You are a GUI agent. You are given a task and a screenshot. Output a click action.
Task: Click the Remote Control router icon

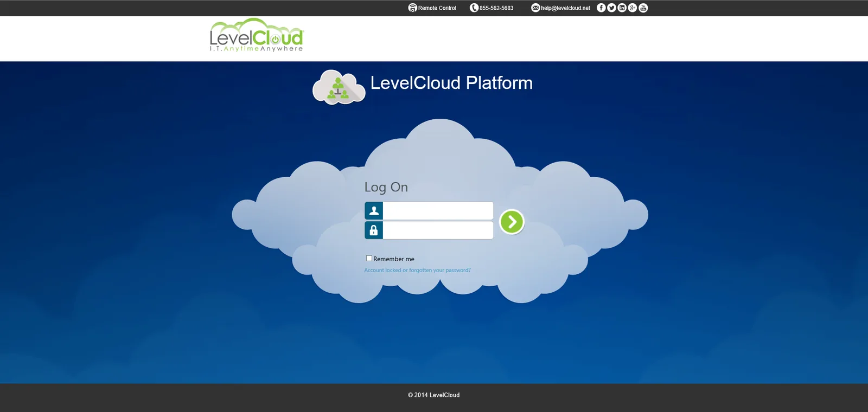coord(413,8)
